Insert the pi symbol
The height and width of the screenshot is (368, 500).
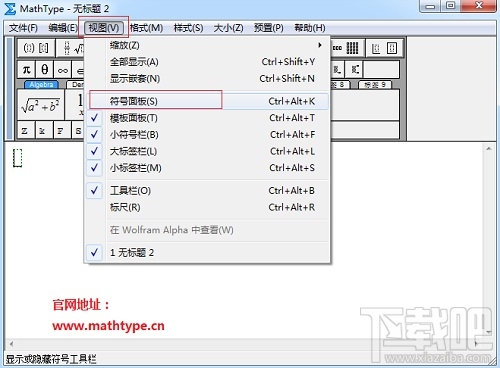(26, 70)
